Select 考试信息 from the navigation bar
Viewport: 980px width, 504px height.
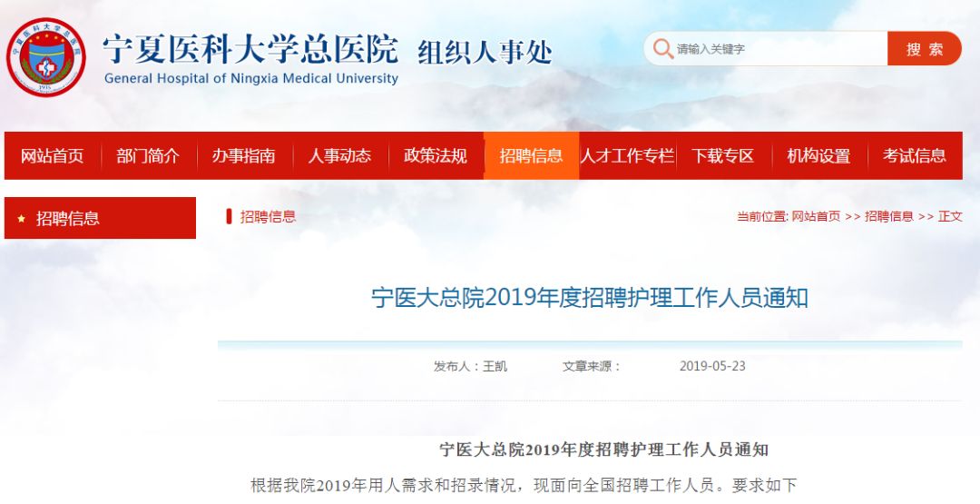tap(914, 156)
